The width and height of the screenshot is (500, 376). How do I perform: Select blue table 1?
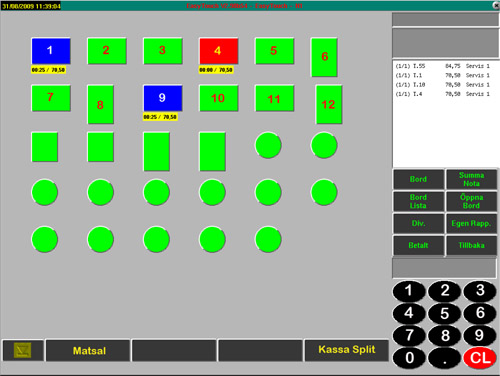coord(51,51)
